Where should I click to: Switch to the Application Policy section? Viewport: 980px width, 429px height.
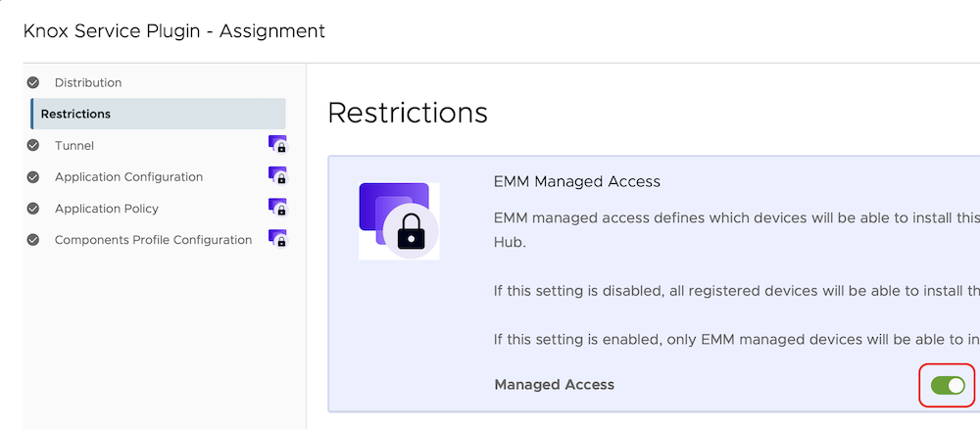pos(106,209)
